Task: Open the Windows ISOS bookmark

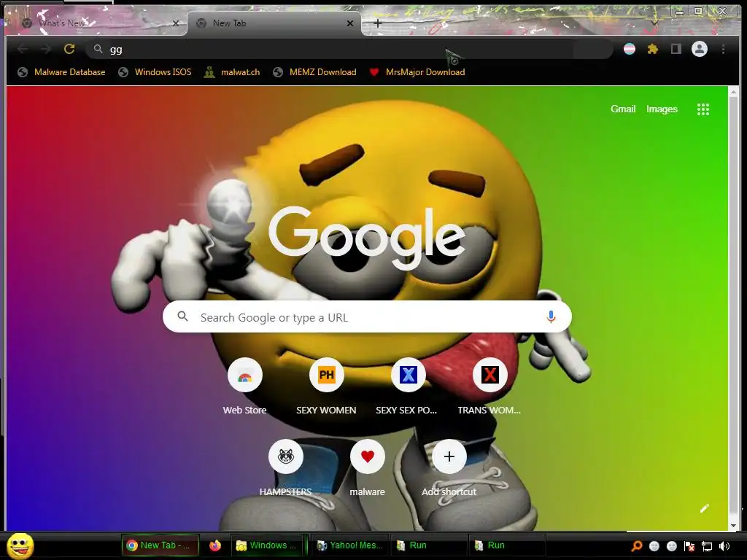Action: tap(155, 72)
